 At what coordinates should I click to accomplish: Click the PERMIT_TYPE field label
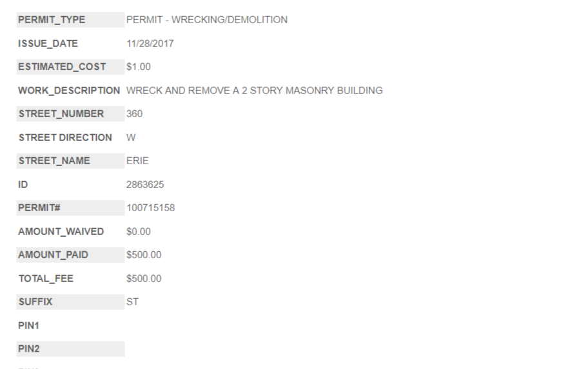tap(52, 20)
